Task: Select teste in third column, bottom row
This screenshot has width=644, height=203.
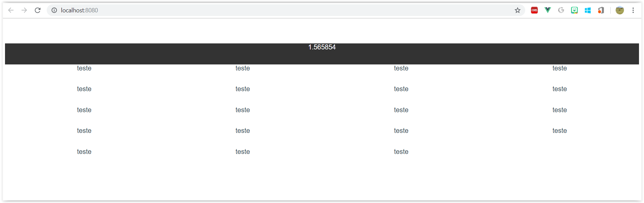Action: click(x=401, y=152)
